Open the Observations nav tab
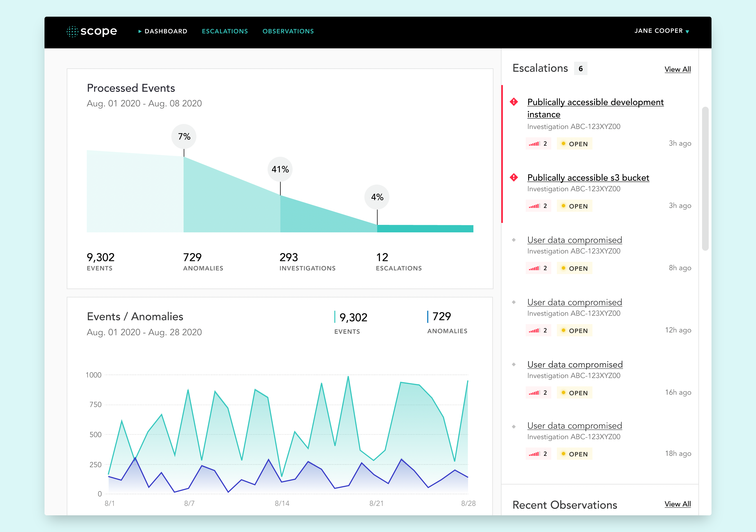 pyautogui.click(x=288, y=31)
